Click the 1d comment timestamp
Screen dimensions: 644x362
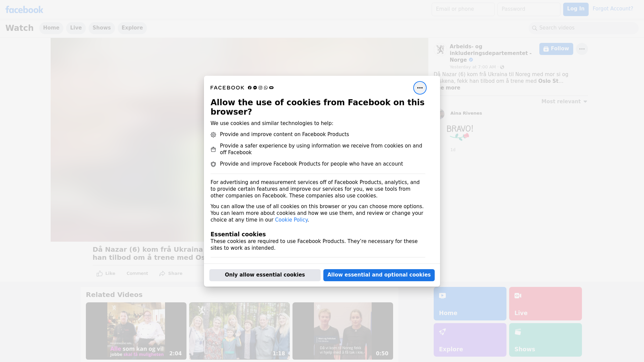pos(453,150)
